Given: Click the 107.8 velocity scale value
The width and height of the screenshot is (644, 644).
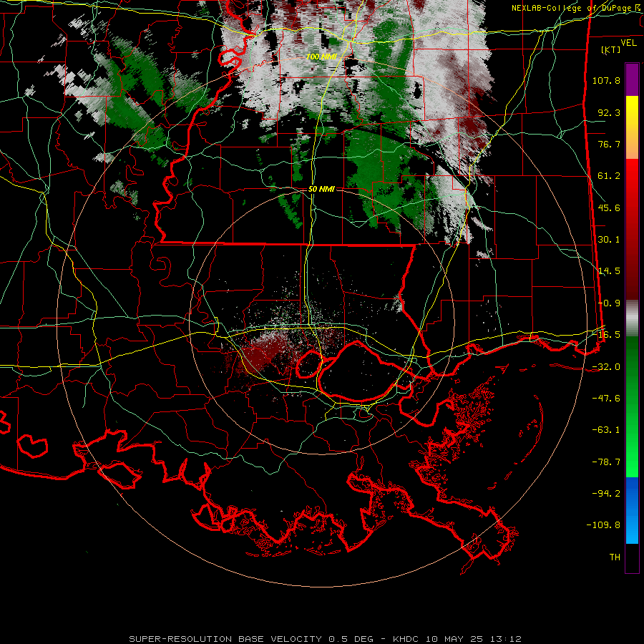Looking at the screenshot, I should pos(606,80).
